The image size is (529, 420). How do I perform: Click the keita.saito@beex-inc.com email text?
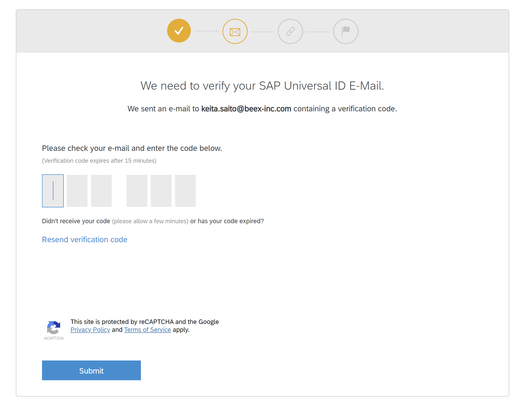tap(246, 109)
